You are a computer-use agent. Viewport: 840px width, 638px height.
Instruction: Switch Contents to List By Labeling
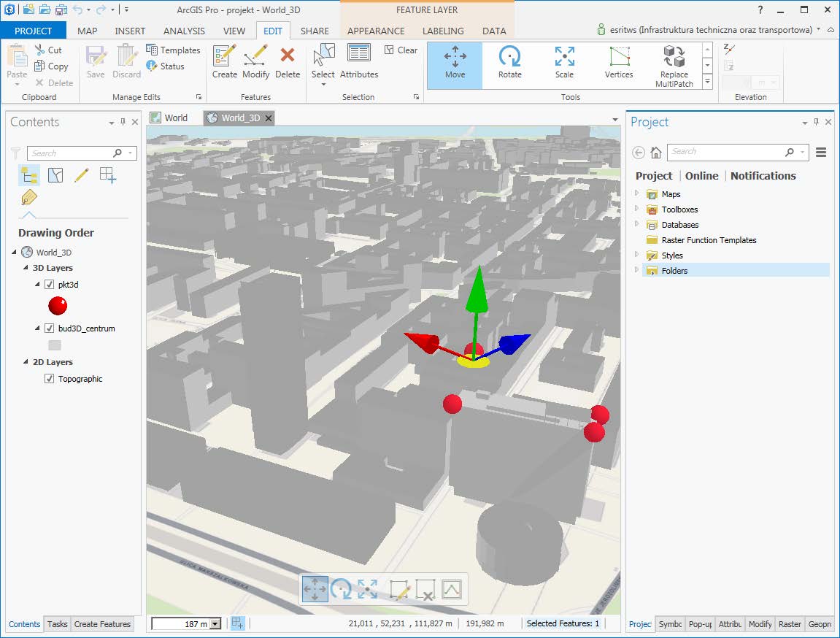click(29, 198)
